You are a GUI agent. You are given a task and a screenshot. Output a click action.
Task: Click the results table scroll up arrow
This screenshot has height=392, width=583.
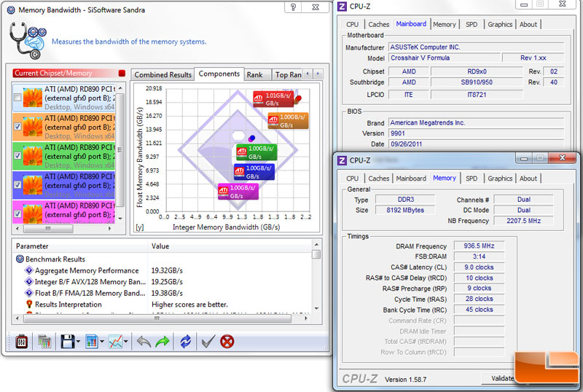tap(316, 244)
